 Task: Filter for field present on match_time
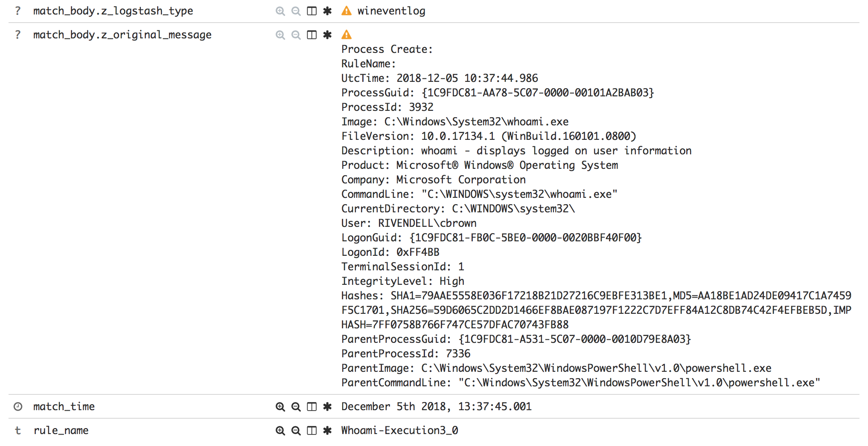tap(327, 407)
